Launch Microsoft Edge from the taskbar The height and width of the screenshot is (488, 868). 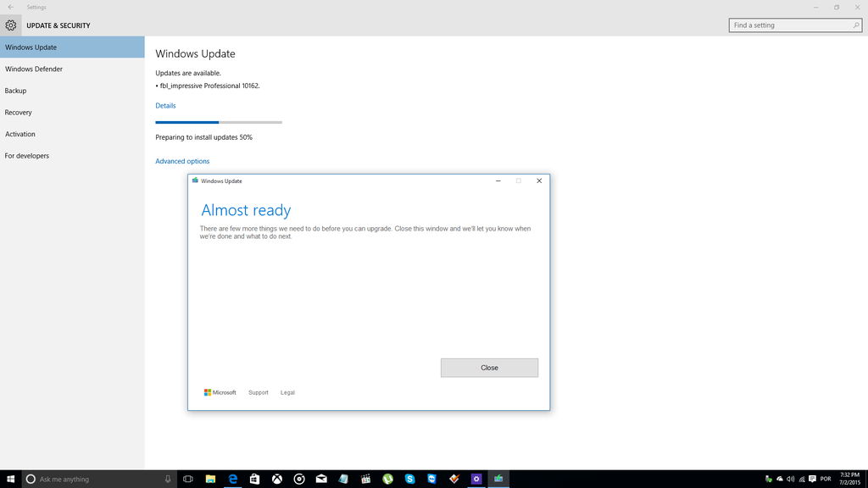pyautogui.click(x=232, y=480)
